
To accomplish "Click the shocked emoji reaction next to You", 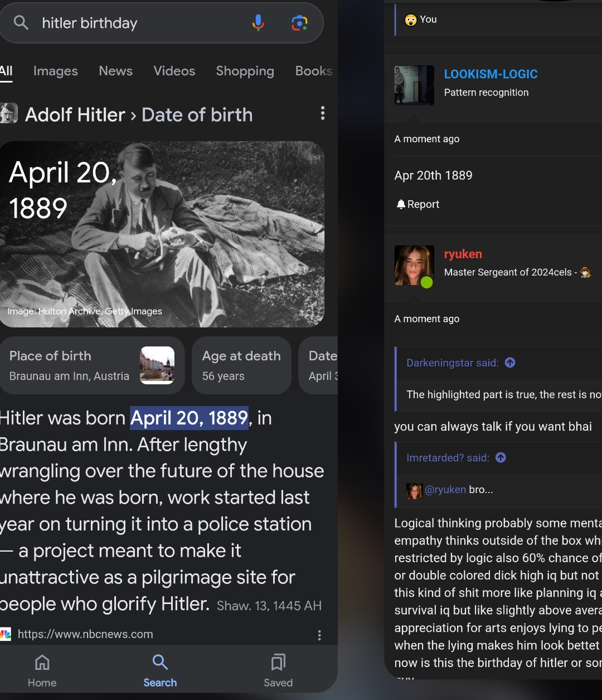I will tap(411, 20).
